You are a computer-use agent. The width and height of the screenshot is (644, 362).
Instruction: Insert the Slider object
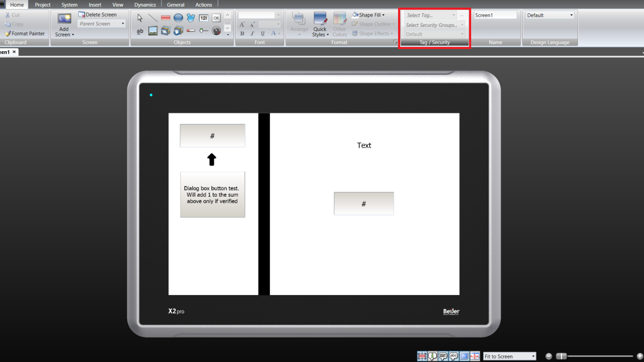tap(204, 31)
